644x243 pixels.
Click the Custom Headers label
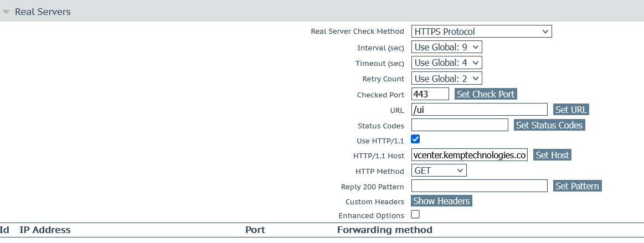(x=374, y=202)
